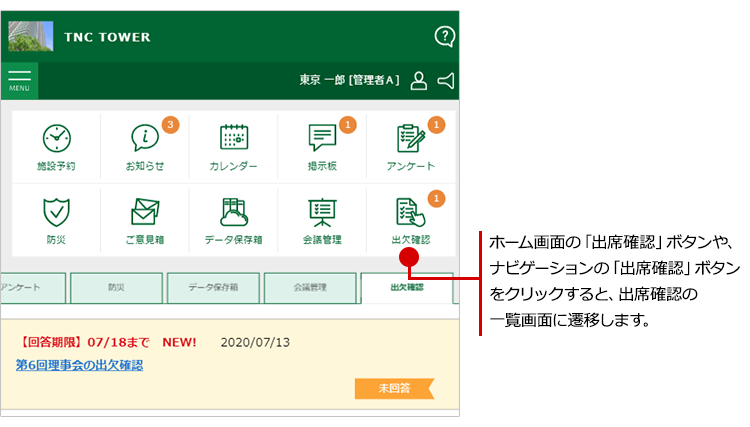The image size is (750, 427).
Task: Open the ご意見箱 suggestion box icon
Action: coord(145,219)
